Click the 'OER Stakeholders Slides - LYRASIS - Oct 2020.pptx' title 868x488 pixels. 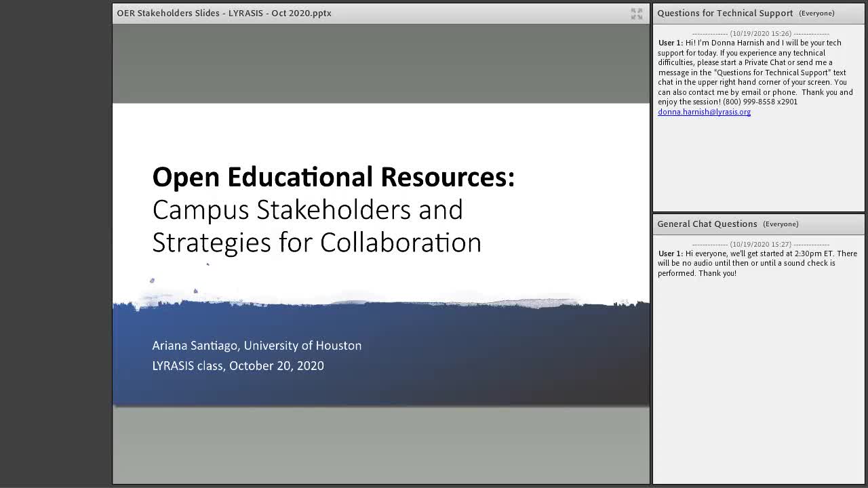224,13
